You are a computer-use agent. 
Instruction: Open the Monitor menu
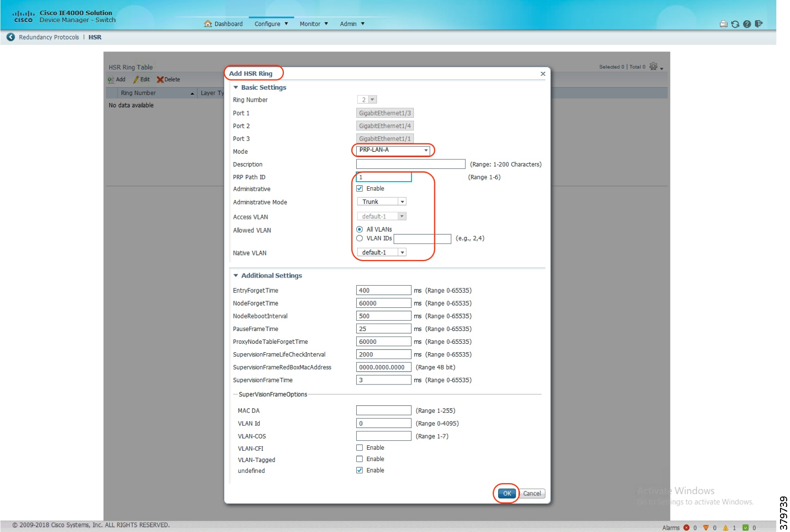314,24
